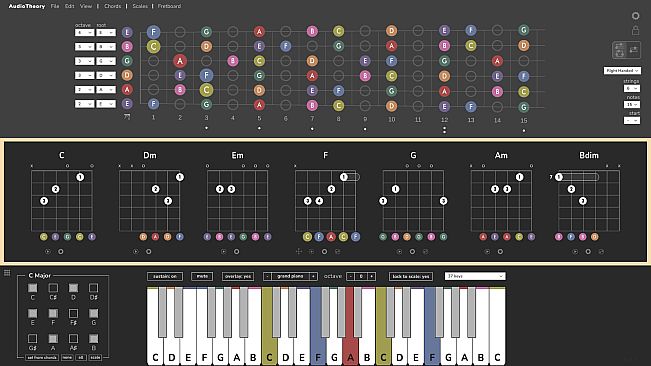
Task: Open the octave dropdown for the D string
Action: [84, 75]
